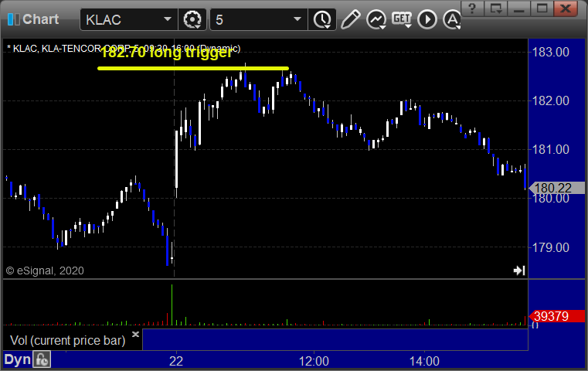The width and height of the screenshot is (588, 371).
Task: Click the 179.00 price axis label
Action: (x=550, y=247)
